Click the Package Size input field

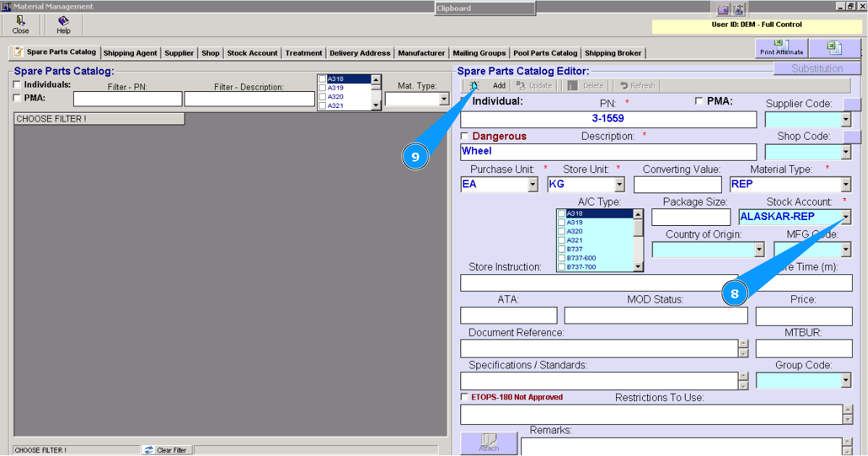[691, 217]
